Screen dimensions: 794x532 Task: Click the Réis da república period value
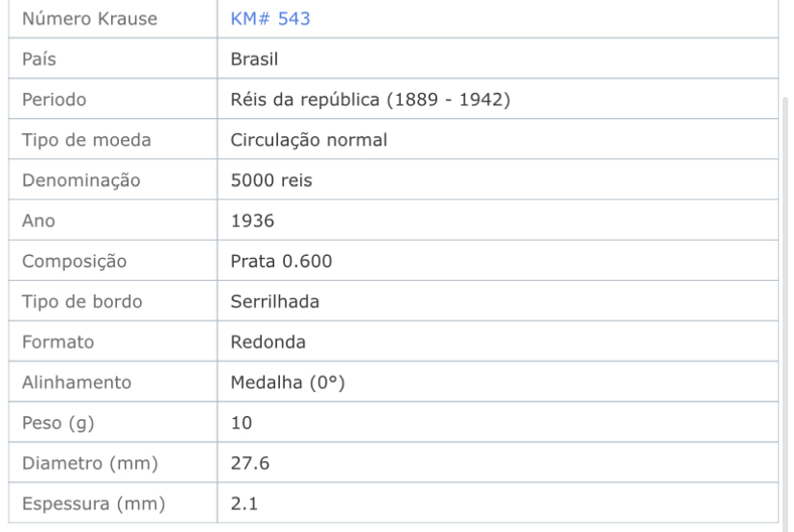pos(370,100)
